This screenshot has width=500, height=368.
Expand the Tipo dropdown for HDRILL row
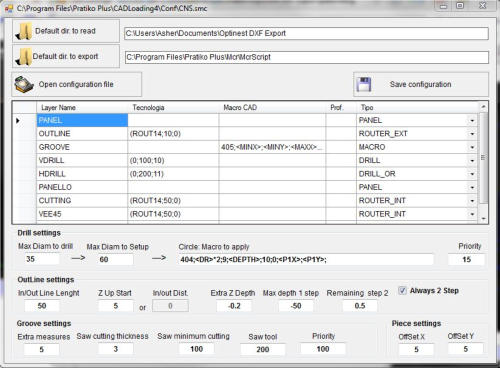click(472, 174)
